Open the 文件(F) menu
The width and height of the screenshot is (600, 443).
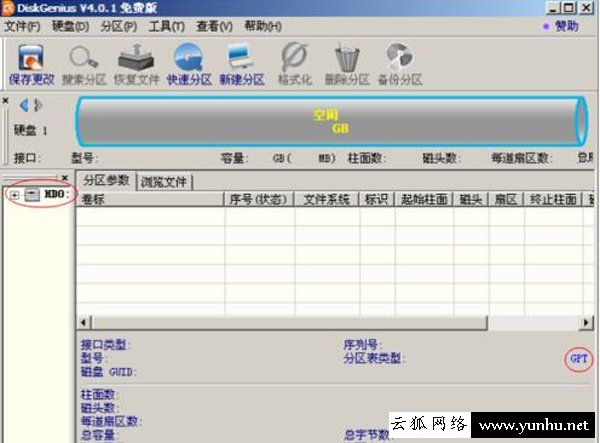[x=22, y=26]
